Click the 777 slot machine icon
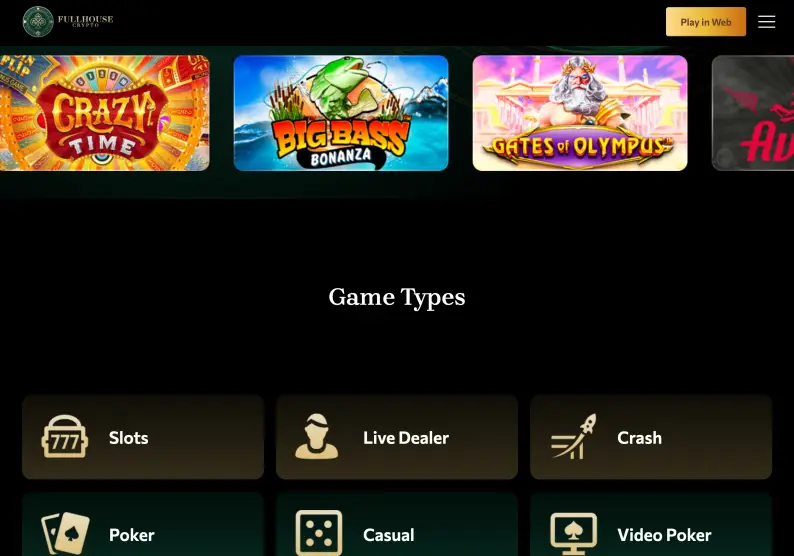This screenshot has height=556, width=794. click(64, 436)
